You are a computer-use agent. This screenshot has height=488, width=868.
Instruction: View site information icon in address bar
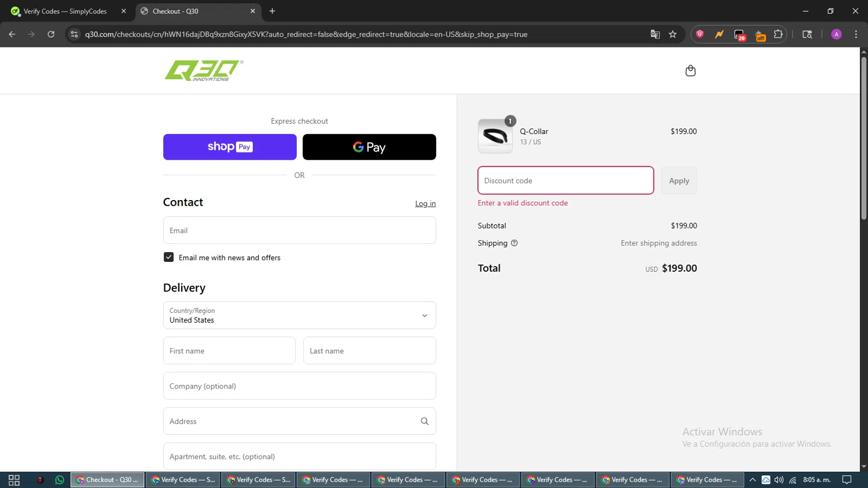tap(74, 34)
